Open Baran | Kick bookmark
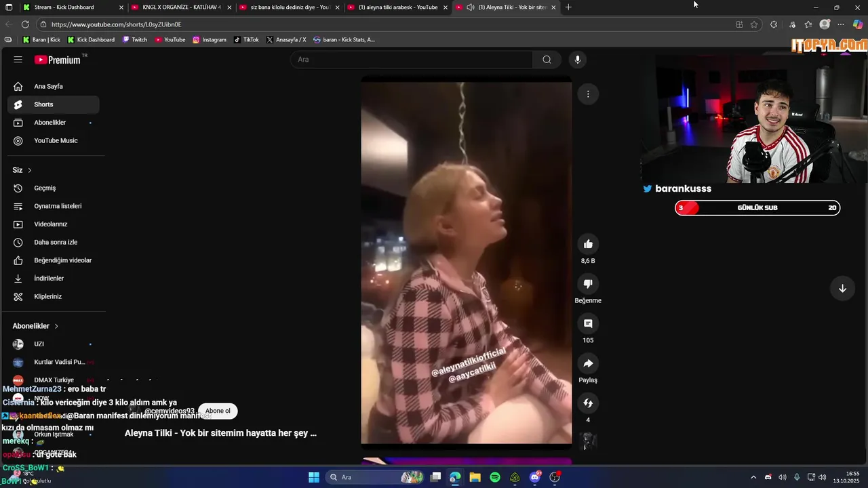This screenshot has width=868, height=488. (41, 40)
